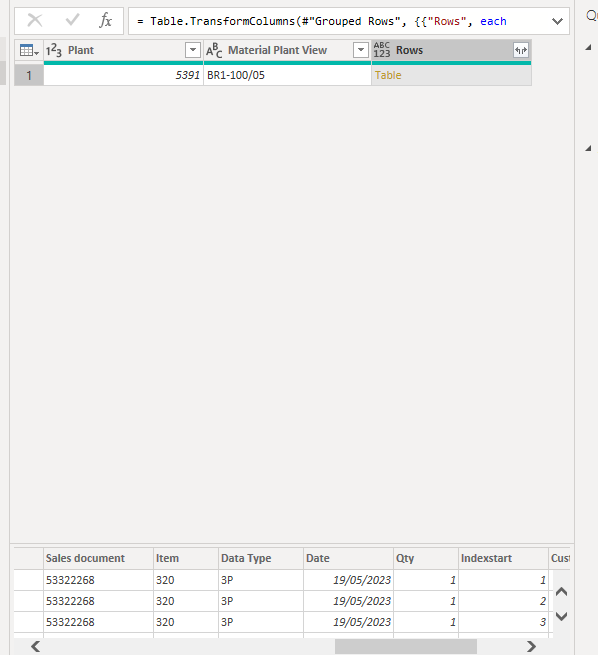The image size is (598, 655).
Task: Open Plant column filter dropdown
Action: click(x=193, y=50)
